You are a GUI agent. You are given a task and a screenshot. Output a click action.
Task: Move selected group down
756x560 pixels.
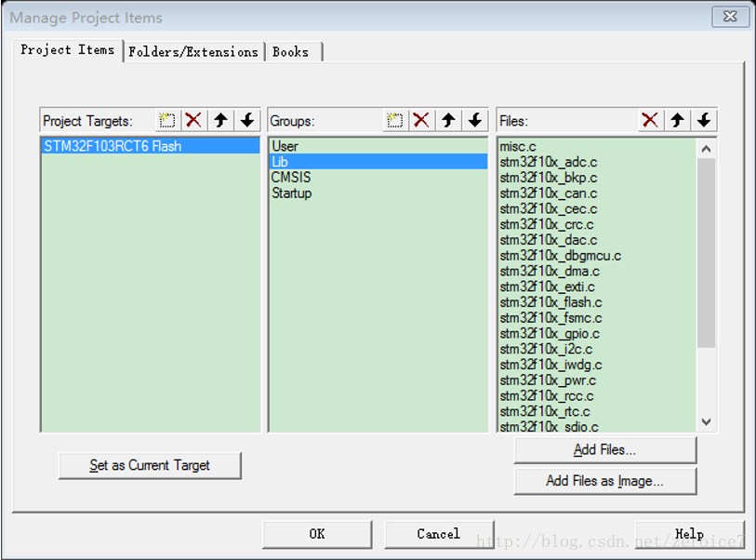[x=475, y=120]
